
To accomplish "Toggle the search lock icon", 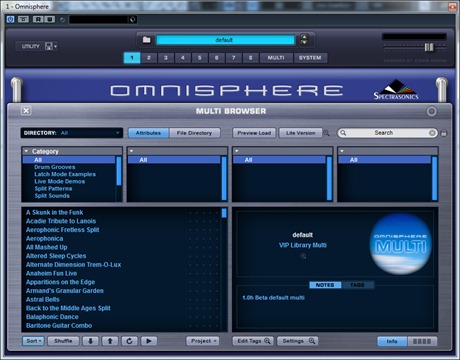I will (444, 133).
